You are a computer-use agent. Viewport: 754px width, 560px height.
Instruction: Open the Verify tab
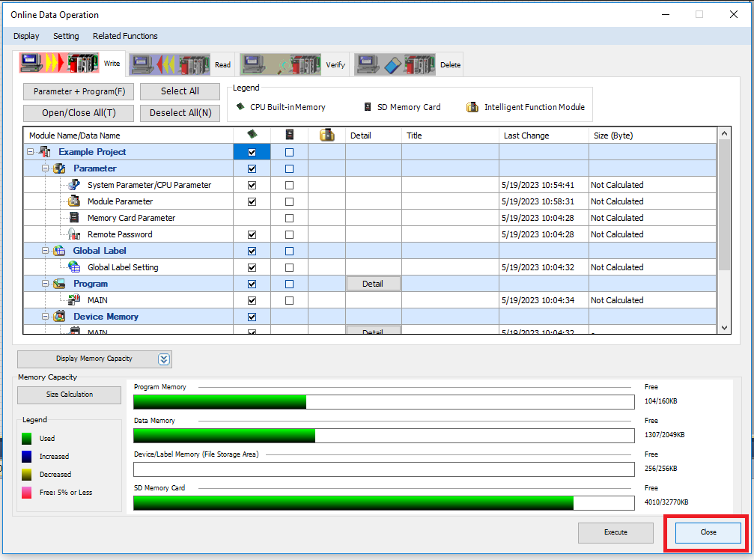pyautogui.click(x=282, y=64)
